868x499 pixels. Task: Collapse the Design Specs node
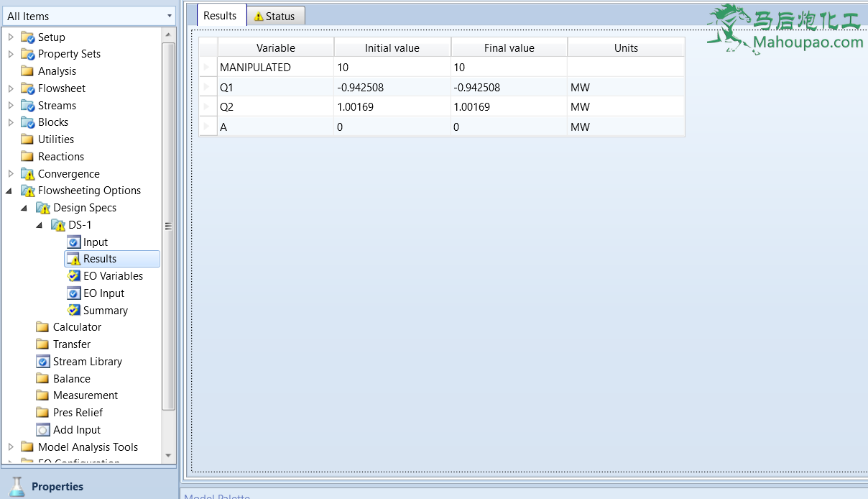(x=24, y=208)
